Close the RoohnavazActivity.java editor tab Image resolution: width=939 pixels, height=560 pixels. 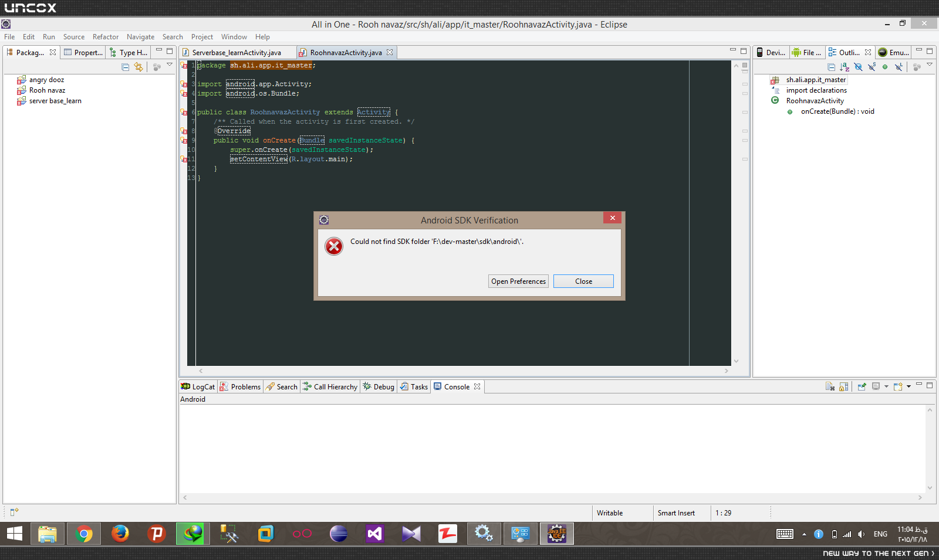[x=390, y=53]
